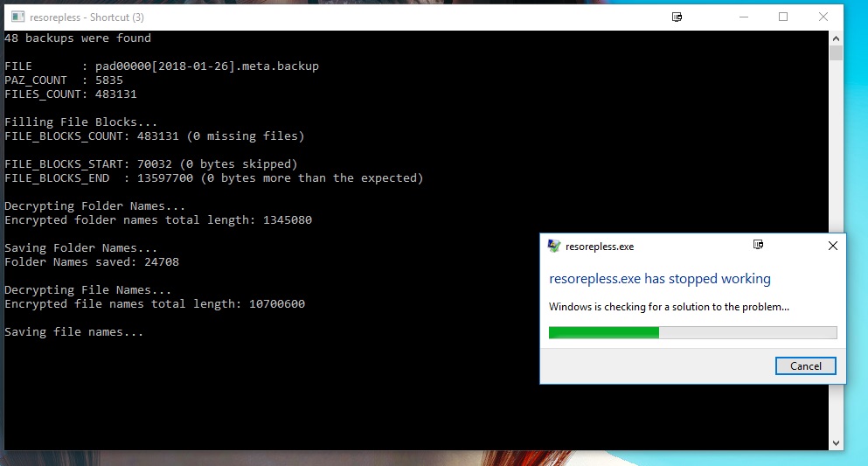Click the console scrollbar up arrow
Viewport: 868px width, 466px height.
[x=836, y=38]
